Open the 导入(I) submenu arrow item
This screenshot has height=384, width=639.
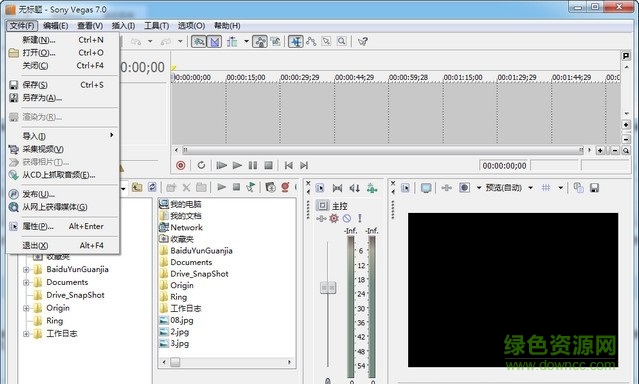click(x=63, y=136)
